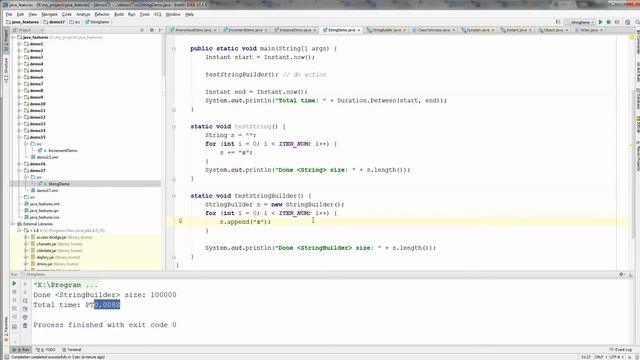Select IncrementDemo class in project tree
Screen dimensions: 640x360
click(58, 151)
